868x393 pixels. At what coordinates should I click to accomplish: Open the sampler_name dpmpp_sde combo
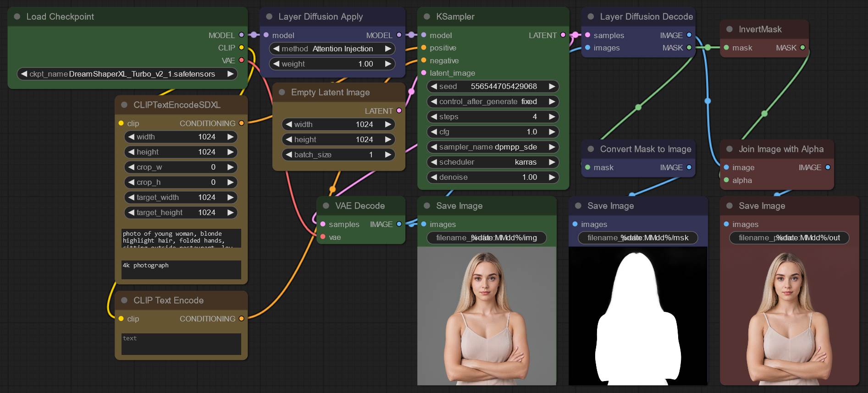pyautogui.click(x=493, y=147)
